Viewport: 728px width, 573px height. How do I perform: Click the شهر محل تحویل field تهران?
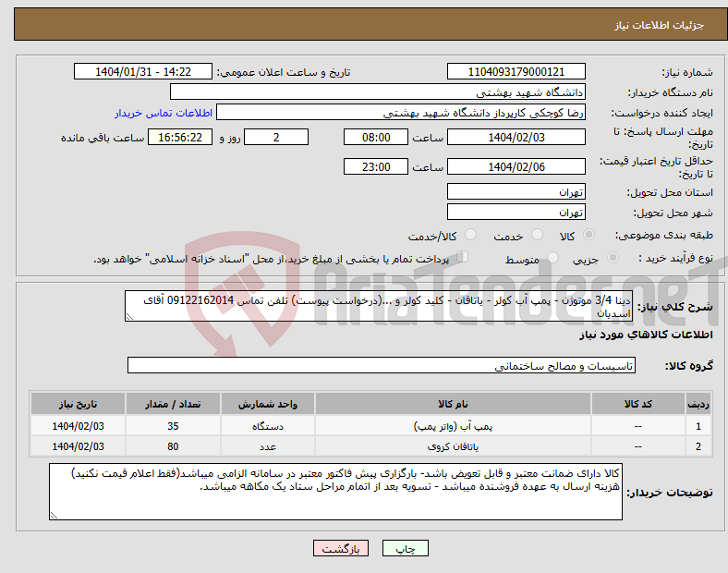pos(516,212)
